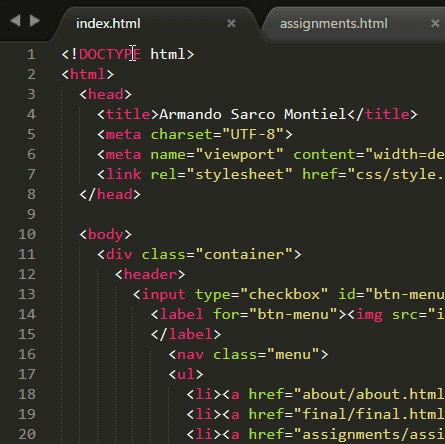Screen dimensions: 445x444
Task: Click the charset "UTF-8" value
Action: tap(253, 134)
